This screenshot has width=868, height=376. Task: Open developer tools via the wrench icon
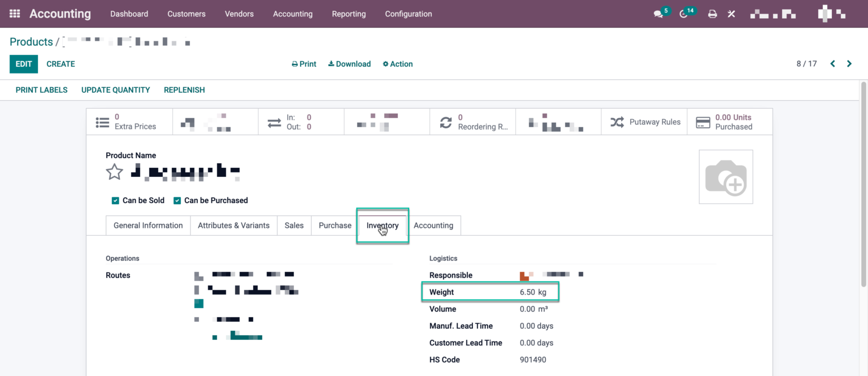pos(731,14)
